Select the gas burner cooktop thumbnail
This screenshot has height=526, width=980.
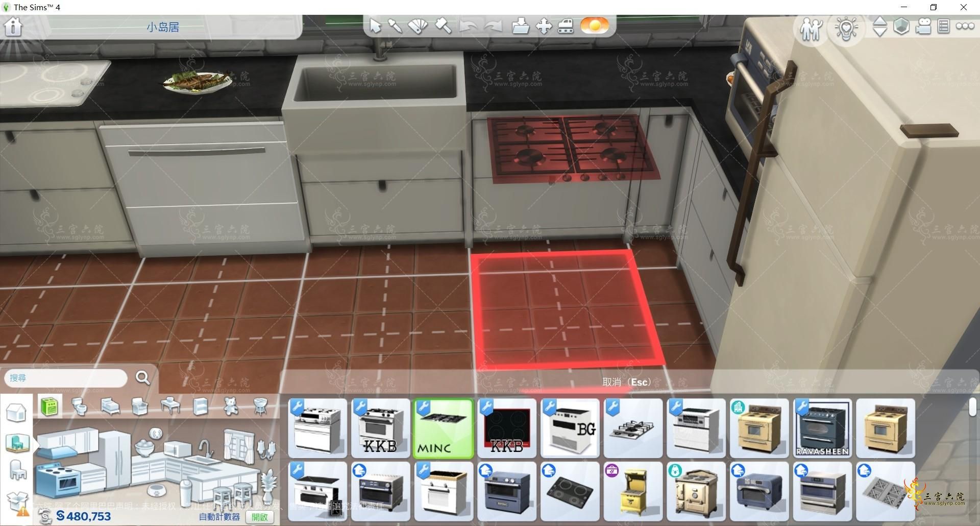[633, 428]
